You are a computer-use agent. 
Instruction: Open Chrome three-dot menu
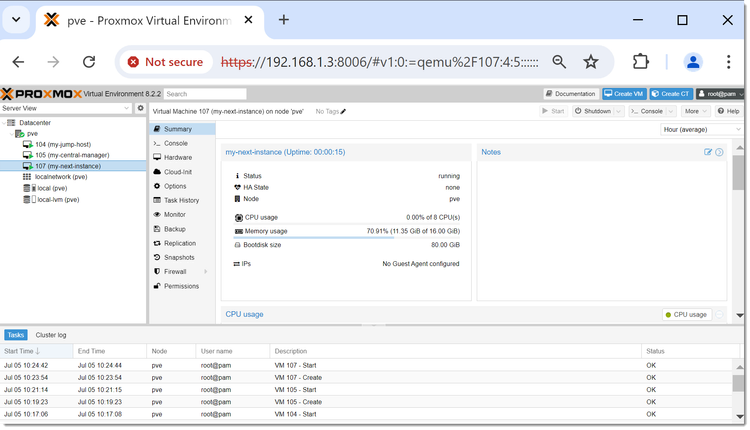point(728,62)
